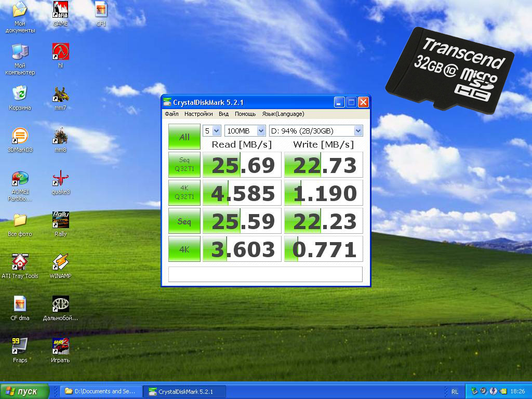Screen dimensions: 532x399
Task: Click the 18:26 taskbar clock
Action: (x=517, y=391)
